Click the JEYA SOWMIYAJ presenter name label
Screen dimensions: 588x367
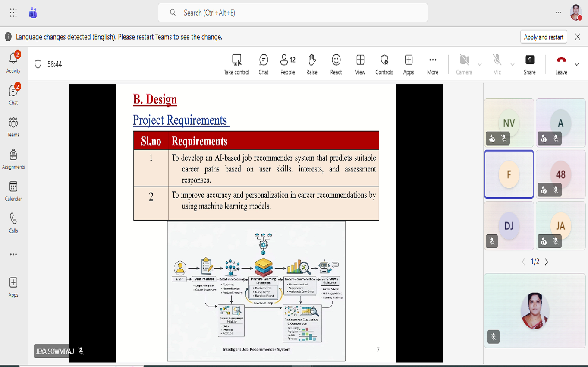tap(56, 351)
